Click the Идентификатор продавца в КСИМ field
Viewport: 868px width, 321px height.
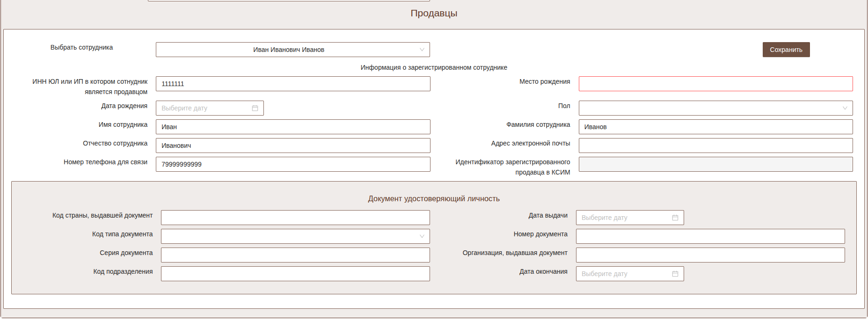coord(715,164)
